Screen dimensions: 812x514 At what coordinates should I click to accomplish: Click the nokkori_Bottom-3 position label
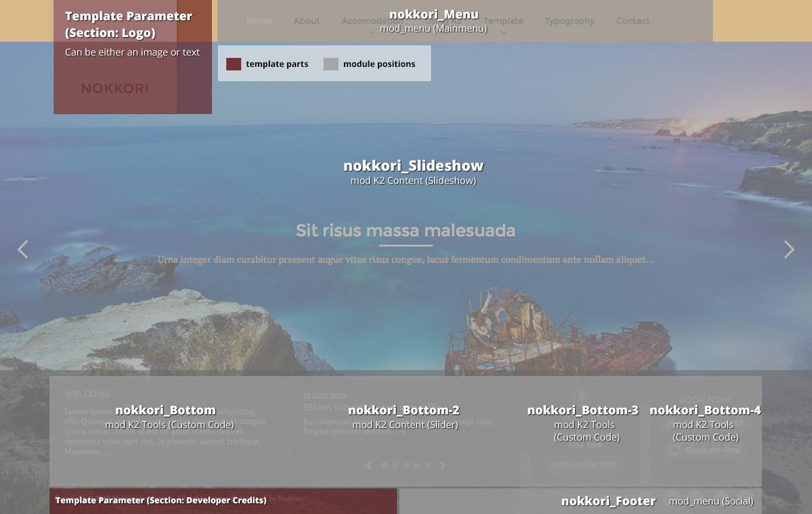click(x=583, y=410)
